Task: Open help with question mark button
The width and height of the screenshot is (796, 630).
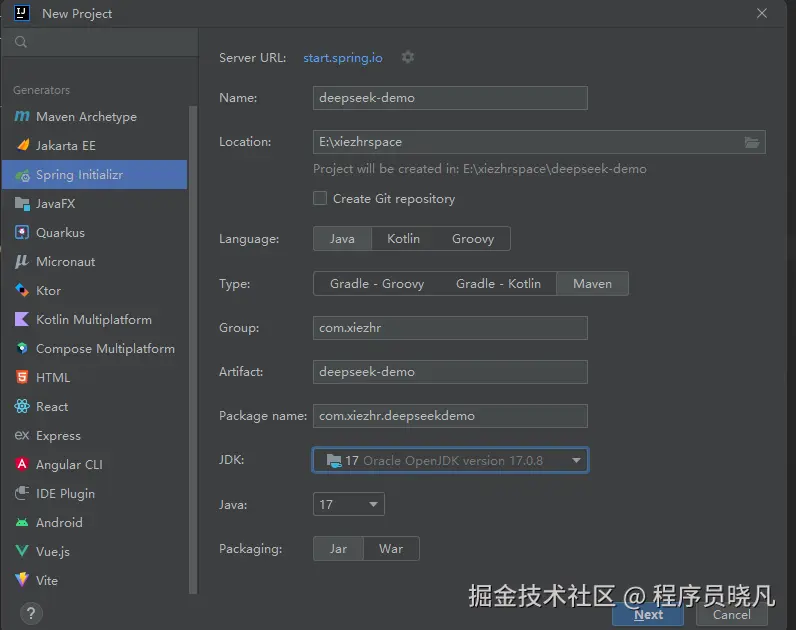Action: [31, 613]
